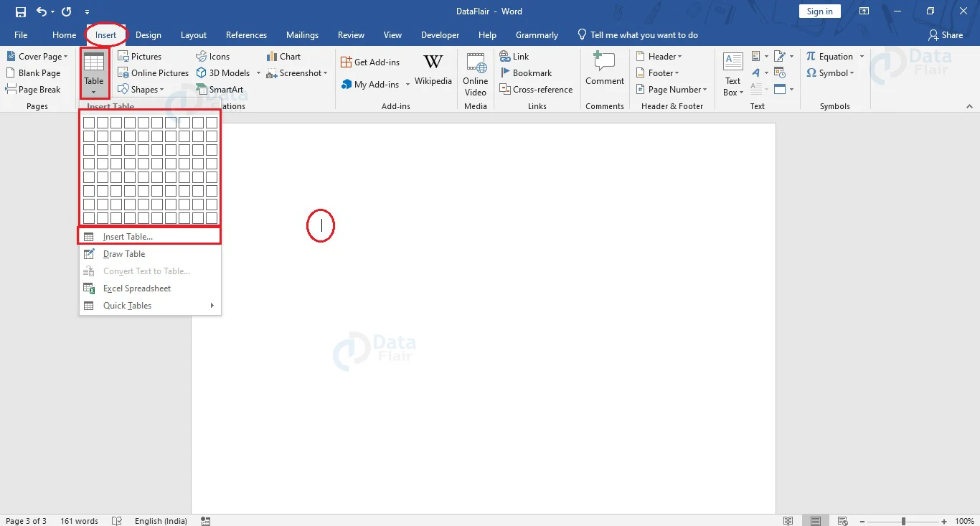This screenshot has width=980, height=526.
Task: Click the SmartArt button
Action: pyautogui.click(x=220, y=89)
